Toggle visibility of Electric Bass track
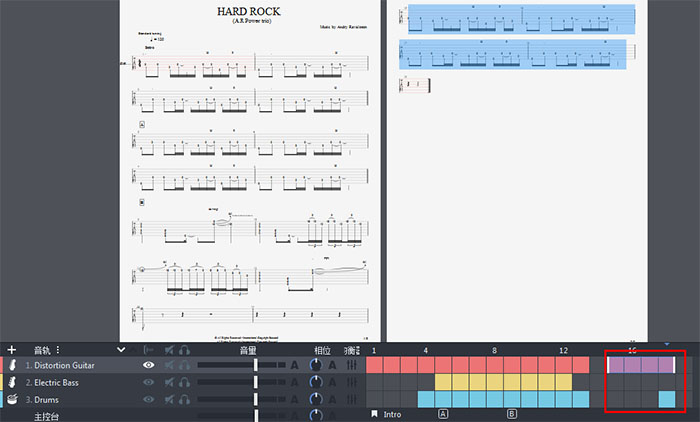Image resolution: width=700 pixels, height=422 pixels. [149, 383]
